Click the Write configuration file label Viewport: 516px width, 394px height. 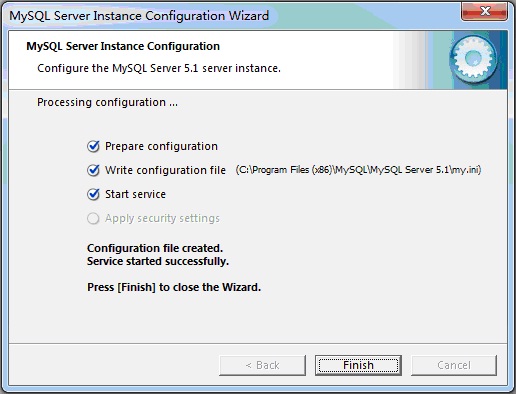click(165, 170)
